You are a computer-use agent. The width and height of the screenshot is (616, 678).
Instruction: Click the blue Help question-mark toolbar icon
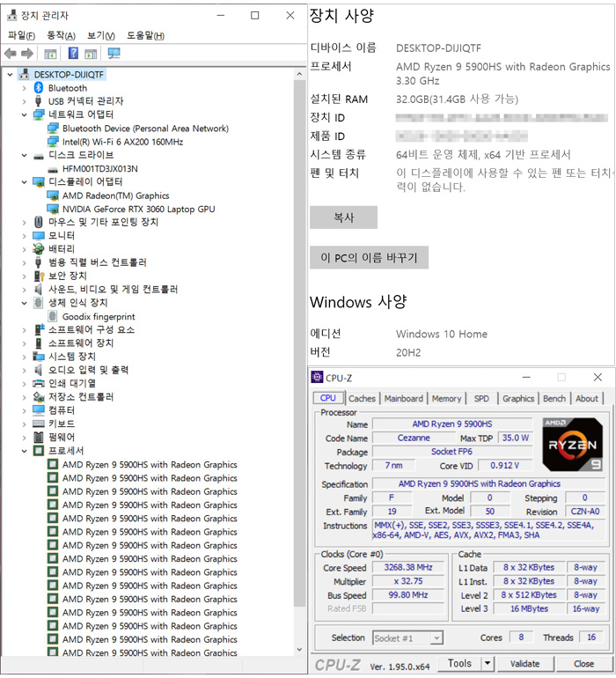click(x=74, y=53)
